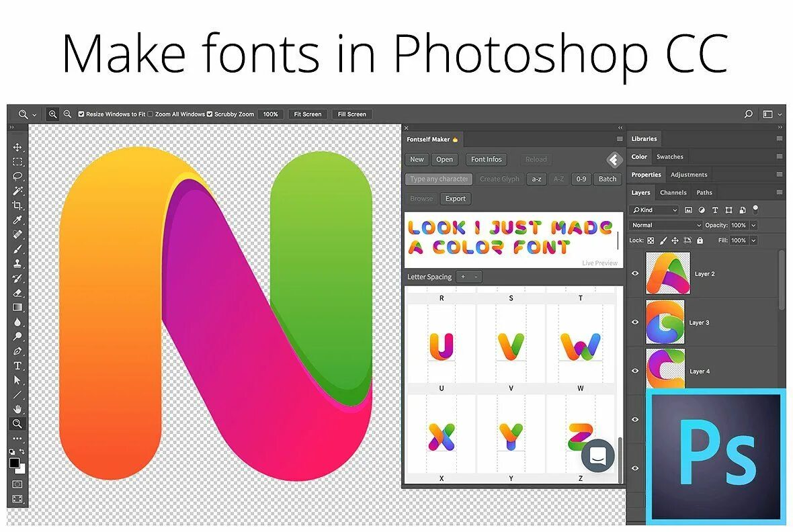Open Libraries panel flyout menu
This screenshot has height=532, width=793.
(780, 138)
